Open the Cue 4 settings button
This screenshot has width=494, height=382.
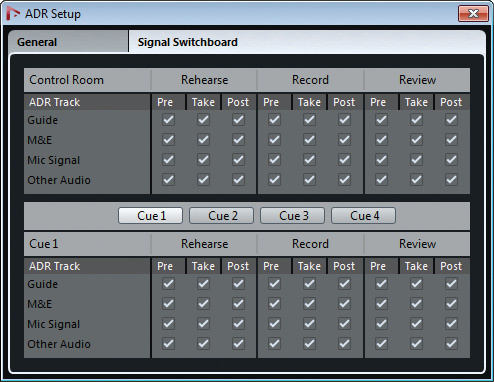coord(364,216)
